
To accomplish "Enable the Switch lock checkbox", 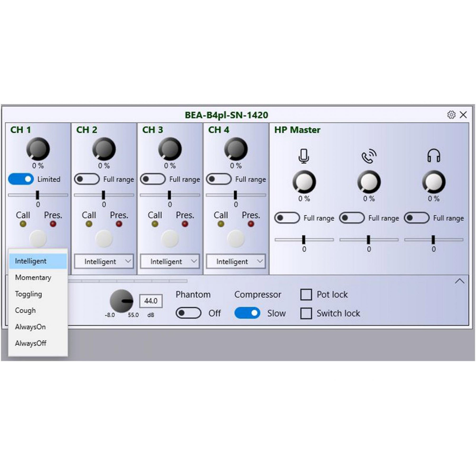I will [306, 313].
